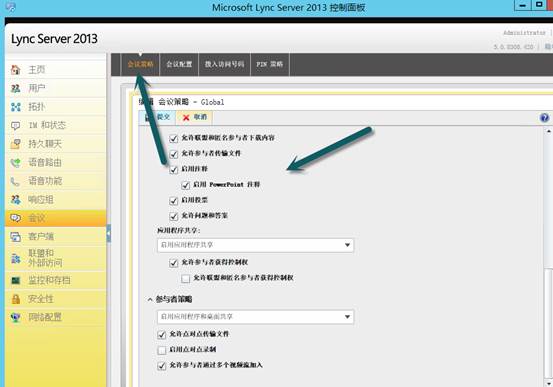Toggle 启用 PowerPoint 注释 checkbox

pyautogui.click(x=186, y=185)
